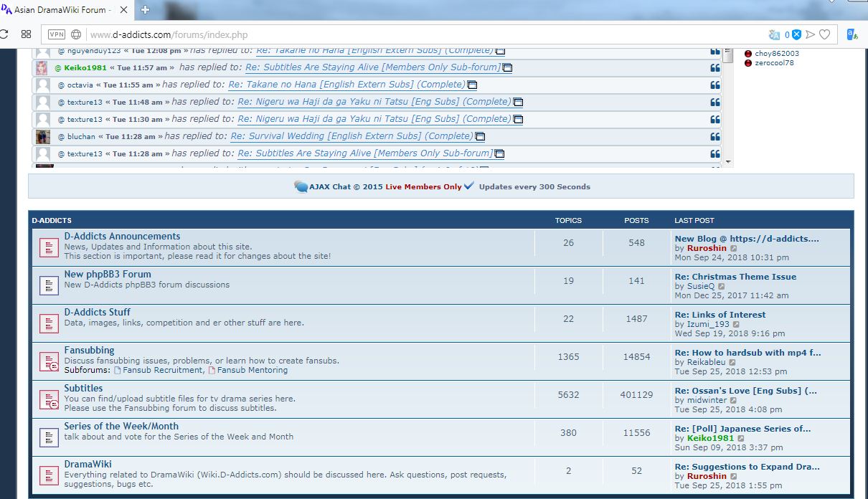Click the New phpBB3 Forum status icon
The image size is (868, 499).
pos(49,285)
